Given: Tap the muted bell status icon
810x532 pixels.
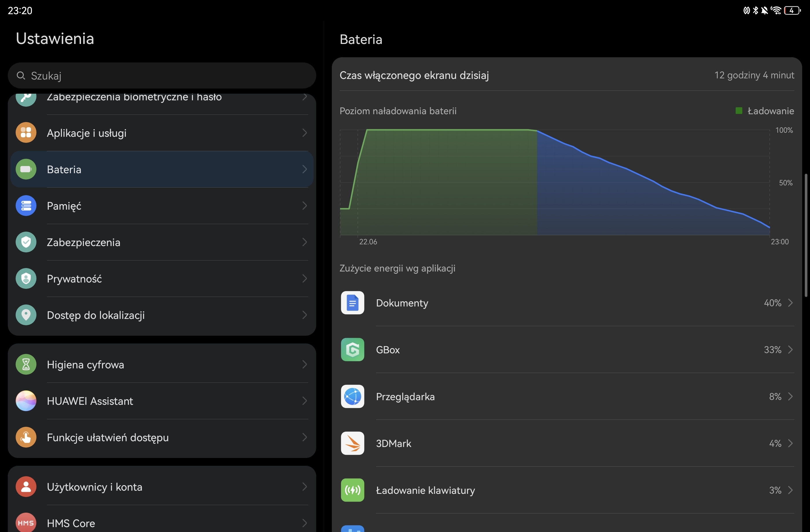Looking at the screenshot, I should coord(764,10).
